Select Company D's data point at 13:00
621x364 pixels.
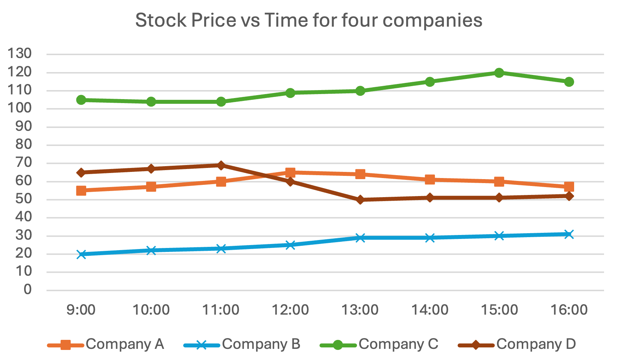360,200
